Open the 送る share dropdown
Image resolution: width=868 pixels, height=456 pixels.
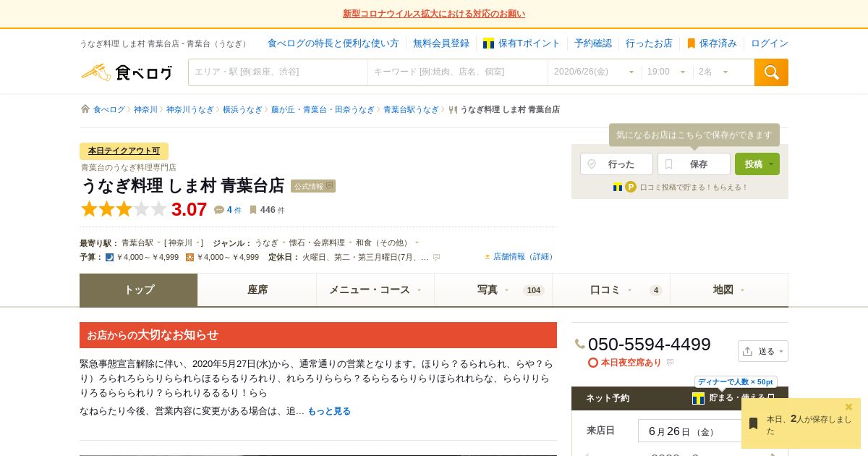763,351
